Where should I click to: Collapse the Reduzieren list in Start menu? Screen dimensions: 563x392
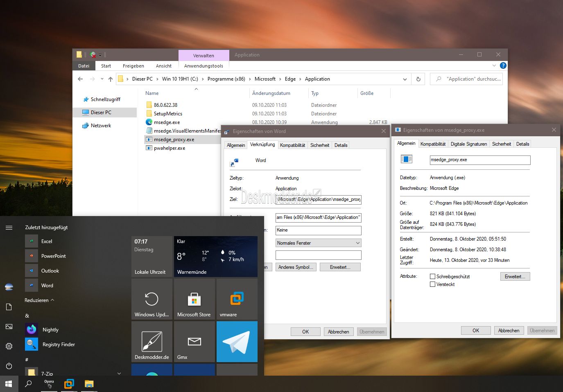point(39,300)
